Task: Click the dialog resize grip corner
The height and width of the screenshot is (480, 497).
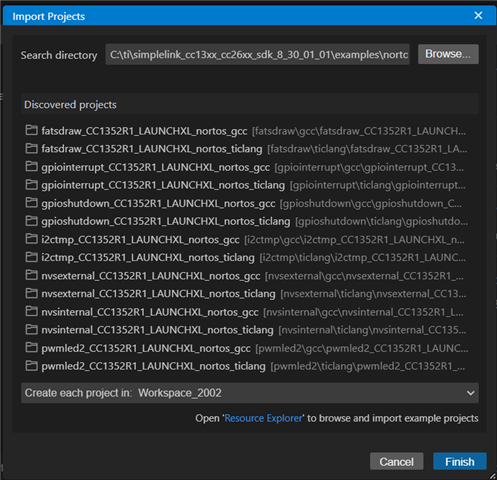Action: 493,476
